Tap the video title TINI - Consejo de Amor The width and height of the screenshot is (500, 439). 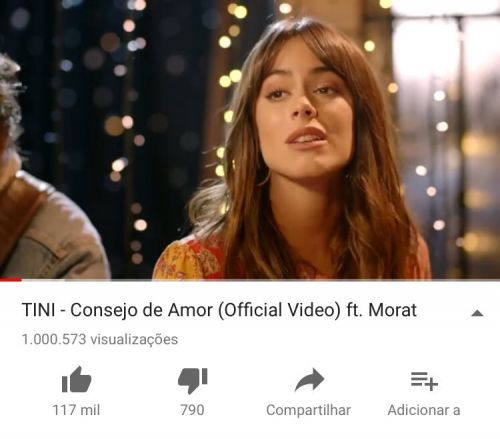tap(219, 310)
